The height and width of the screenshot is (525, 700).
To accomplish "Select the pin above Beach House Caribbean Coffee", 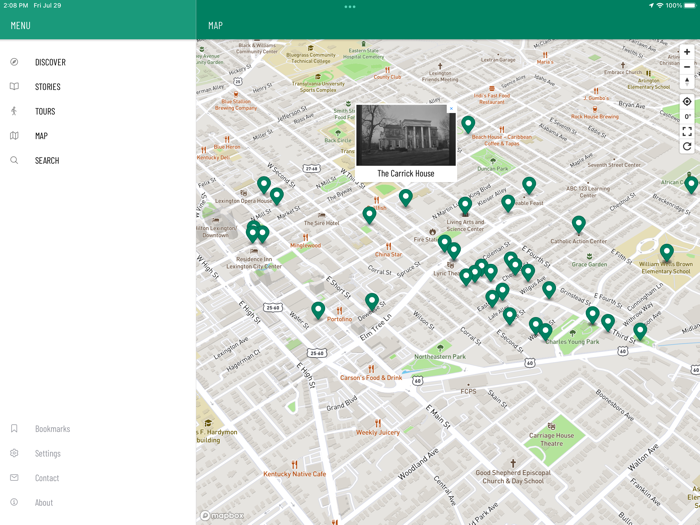I will 468,125.
